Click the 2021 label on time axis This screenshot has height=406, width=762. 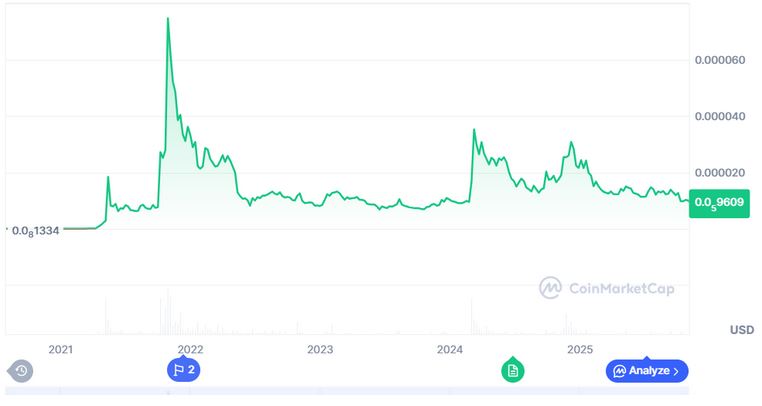pyautogui.click(x=61, y=350)
